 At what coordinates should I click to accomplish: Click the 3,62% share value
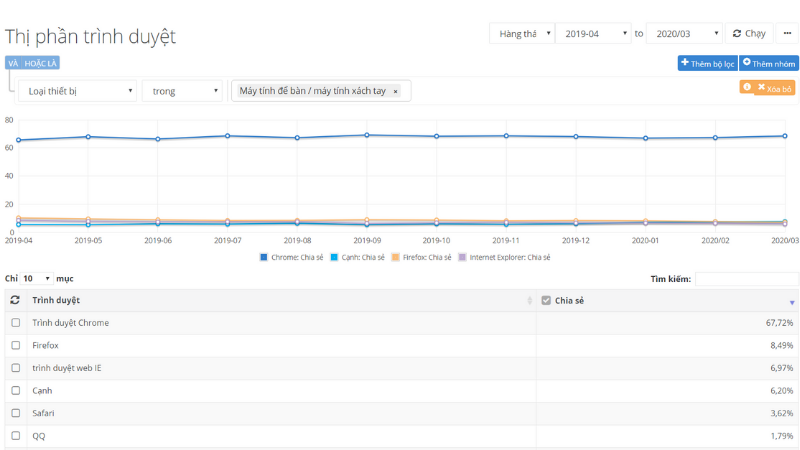tap(782, 413)
